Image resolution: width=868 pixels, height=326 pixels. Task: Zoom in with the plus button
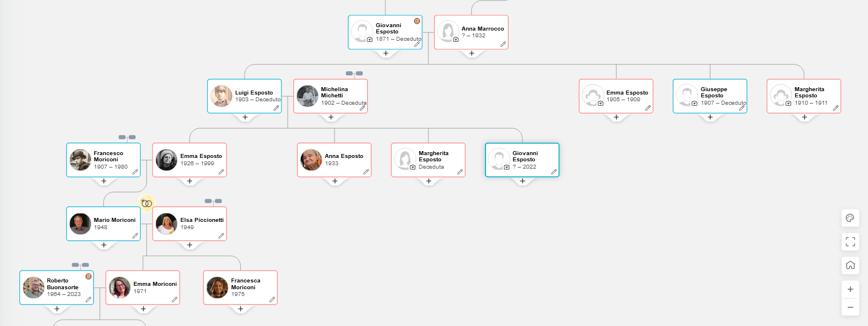coord(850,289)
